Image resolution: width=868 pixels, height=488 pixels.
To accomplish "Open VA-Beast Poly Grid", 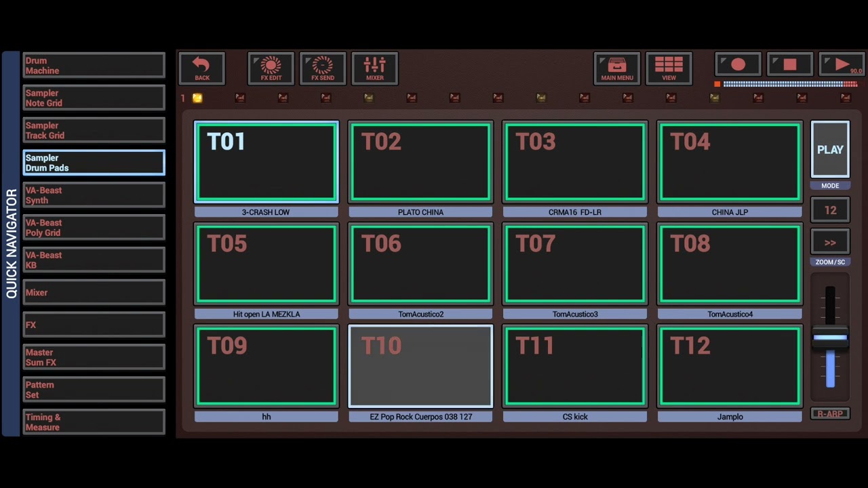I will click(x=94, y=228).
